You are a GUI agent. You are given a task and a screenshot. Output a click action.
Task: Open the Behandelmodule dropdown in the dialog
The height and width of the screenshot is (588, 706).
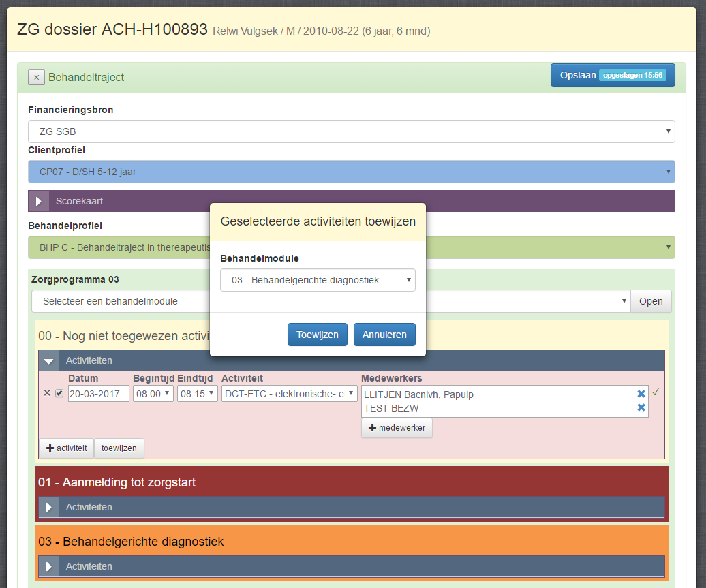[x=318, y=280]
